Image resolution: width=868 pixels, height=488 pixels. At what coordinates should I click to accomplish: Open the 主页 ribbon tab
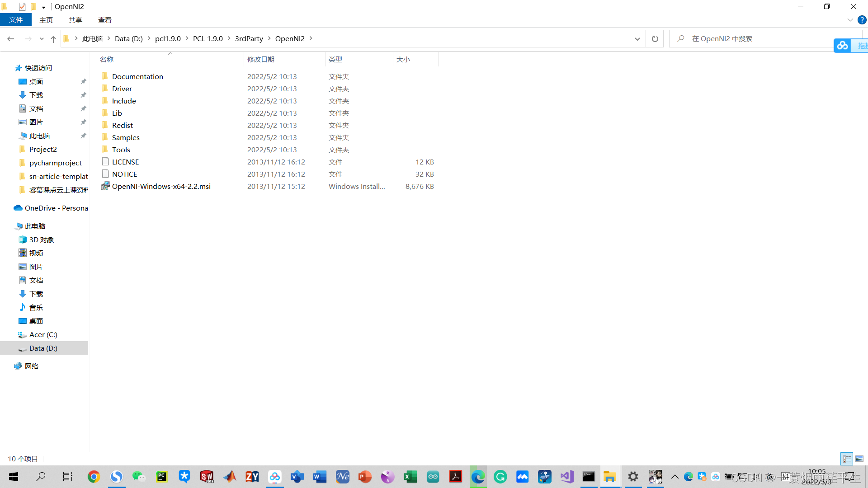click(x=46, y=20)
